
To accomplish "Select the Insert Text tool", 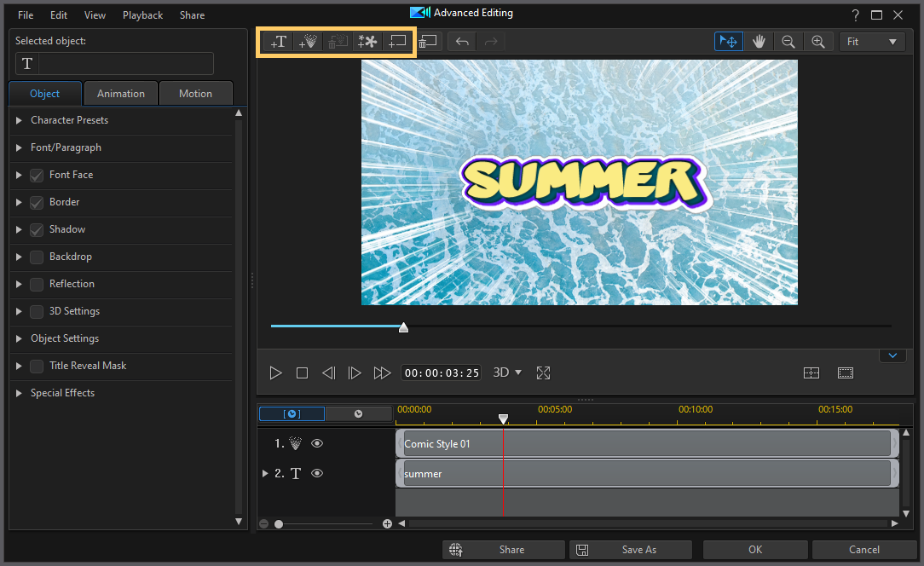I will click(x=278, y=41).
